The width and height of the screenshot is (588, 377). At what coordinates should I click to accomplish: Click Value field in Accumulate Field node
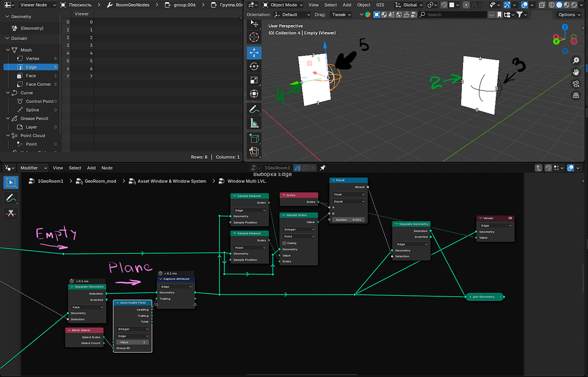point(132,342)
